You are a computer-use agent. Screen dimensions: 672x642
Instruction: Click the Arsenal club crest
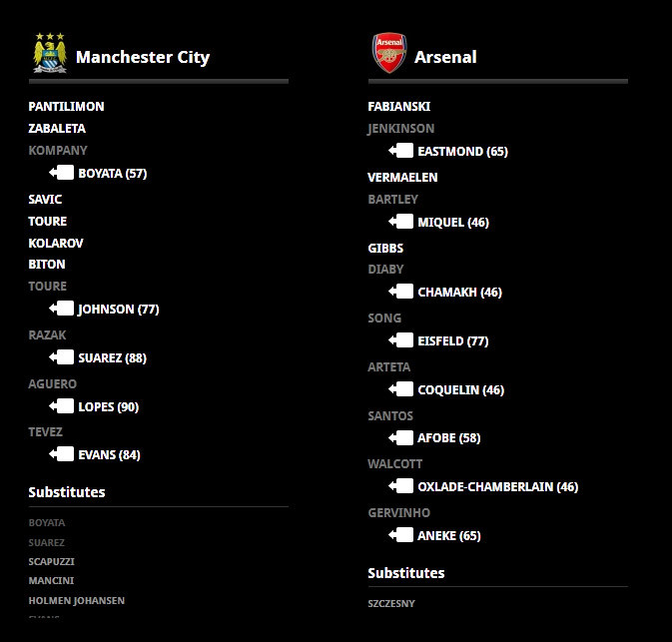coord(388,53)
